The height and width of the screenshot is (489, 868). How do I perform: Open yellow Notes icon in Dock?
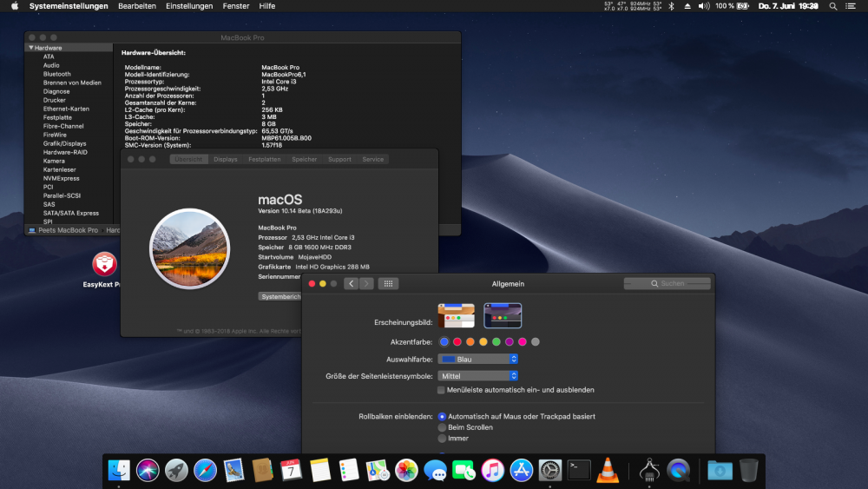[x=320, y=471]
